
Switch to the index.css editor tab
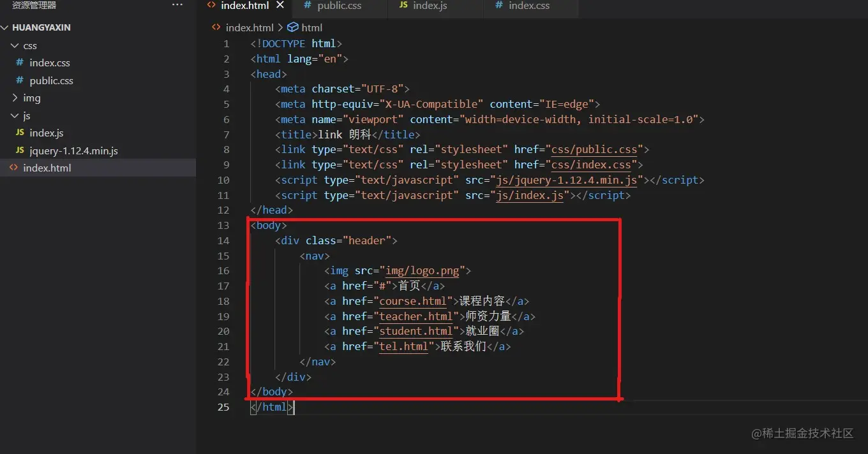tap(531, 5)
